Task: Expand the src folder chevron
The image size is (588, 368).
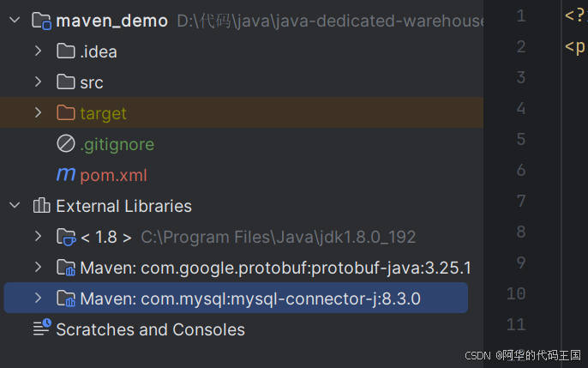Action: pyautogui.click(x=38, y=82)
